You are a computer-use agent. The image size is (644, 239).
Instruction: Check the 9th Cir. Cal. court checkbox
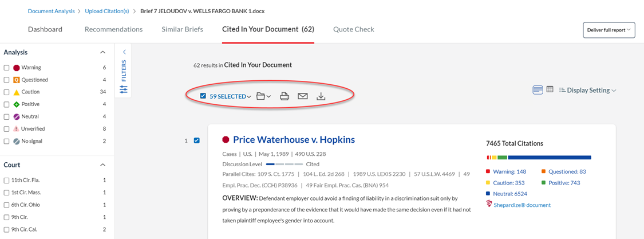6,229
